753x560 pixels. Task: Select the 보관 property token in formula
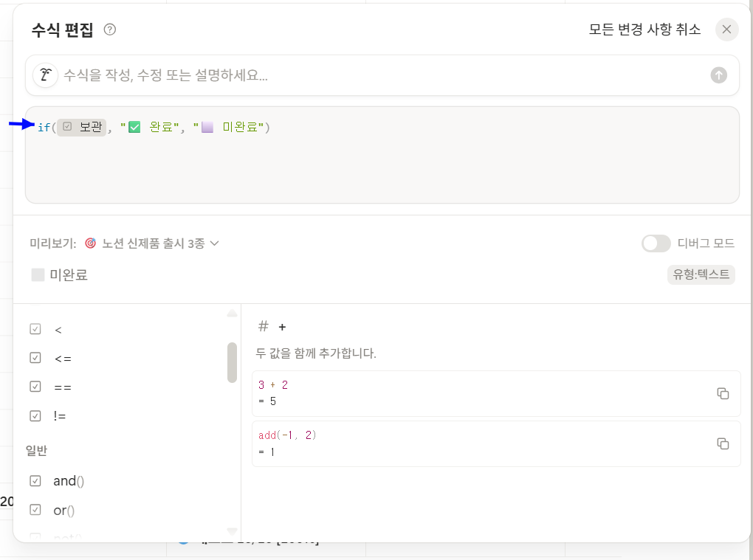(82, 127)
